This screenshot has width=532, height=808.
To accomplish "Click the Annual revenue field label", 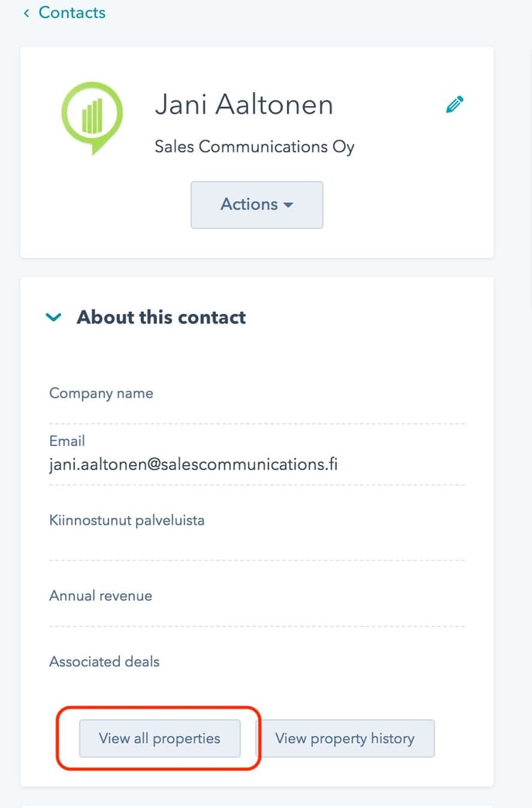I will pos(101,596).
